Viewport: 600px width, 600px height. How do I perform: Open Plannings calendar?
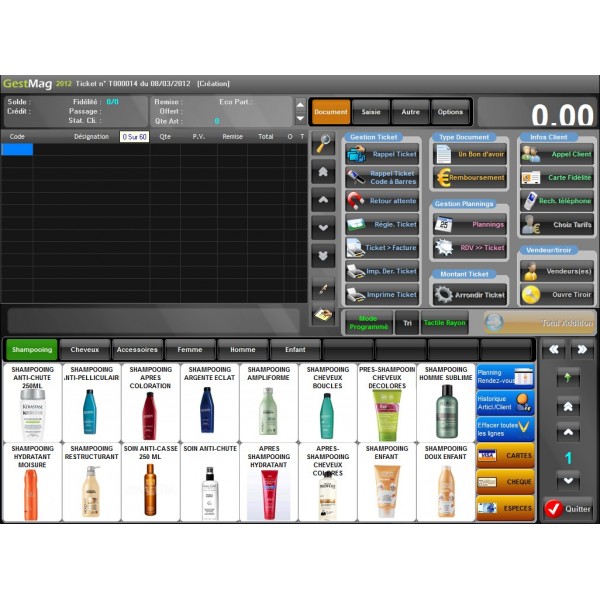[470, 225]
